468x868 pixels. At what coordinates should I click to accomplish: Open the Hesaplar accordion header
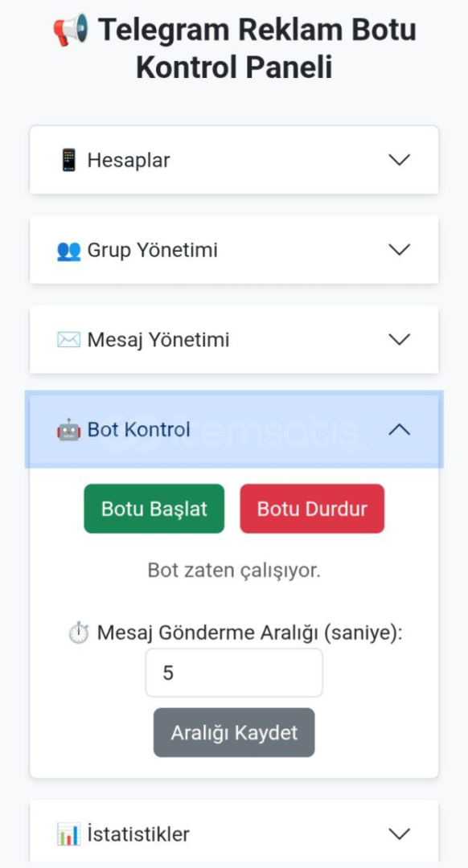click(234, 160)
